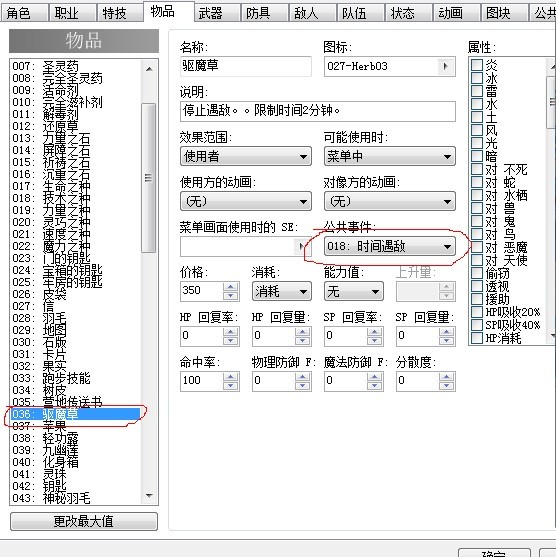Select item 040: 化身箱

coord(75,462)
